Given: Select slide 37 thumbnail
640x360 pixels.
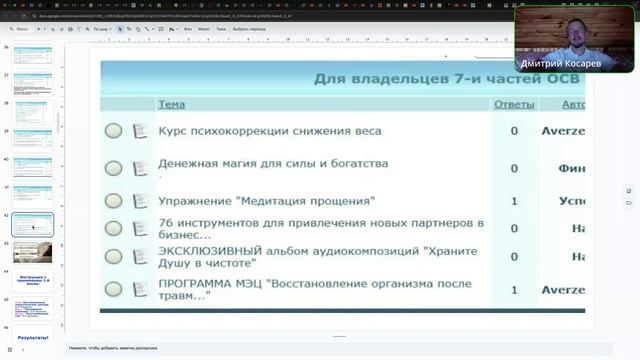Looking at the screenshot, I should [x=33, y=83].
